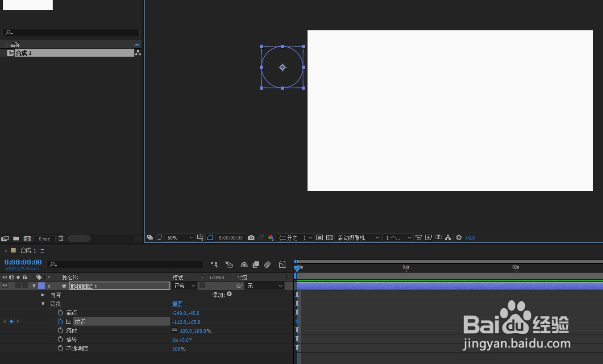Open the (二分之一) resolution dropdown

click(x=295, y=238)
